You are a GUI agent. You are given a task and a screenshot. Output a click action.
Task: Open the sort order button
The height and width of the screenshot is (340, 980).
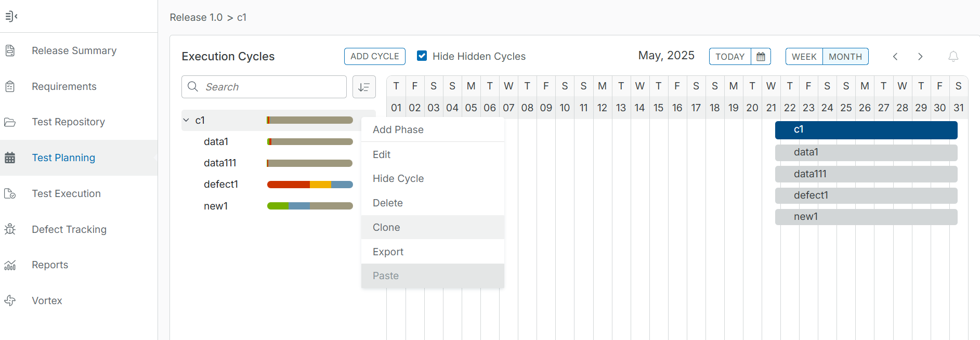(x=364, y=87)
